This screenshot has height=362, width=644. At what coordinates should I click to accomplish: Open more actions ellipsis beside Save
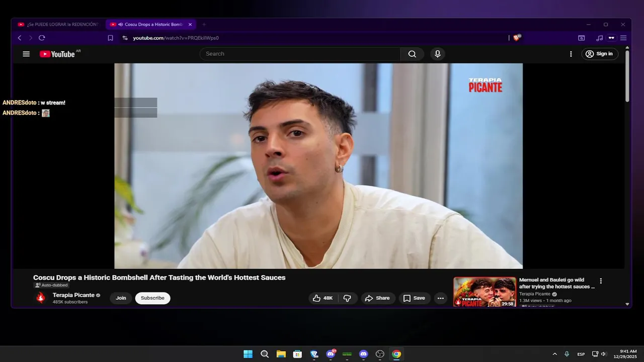[x=441, y=298]
